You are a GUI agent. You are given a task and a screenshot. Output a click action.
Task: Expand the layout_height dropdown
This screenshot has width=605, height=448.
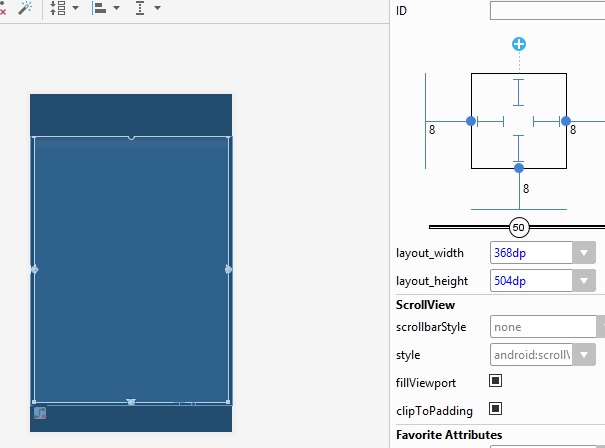click(x=585, y=281)
